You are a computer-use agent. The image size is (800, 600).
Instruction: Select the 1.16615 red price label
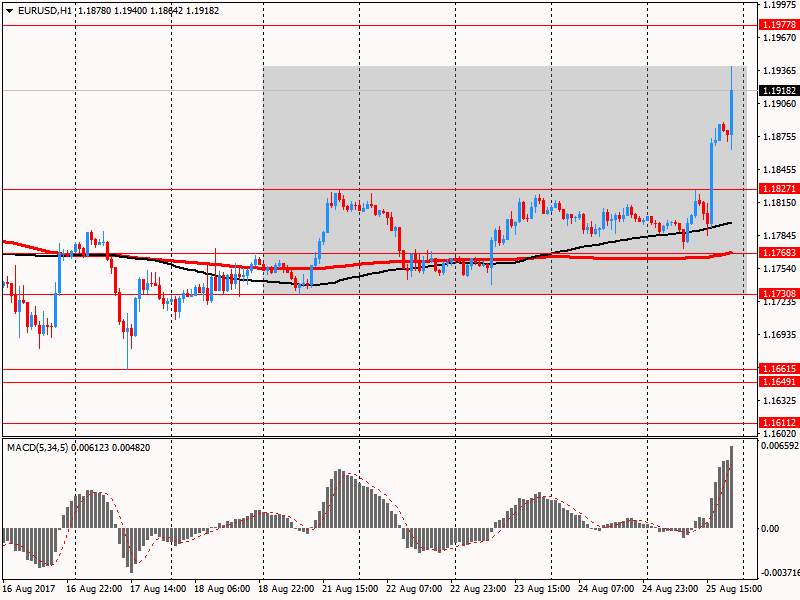[779, 369]
